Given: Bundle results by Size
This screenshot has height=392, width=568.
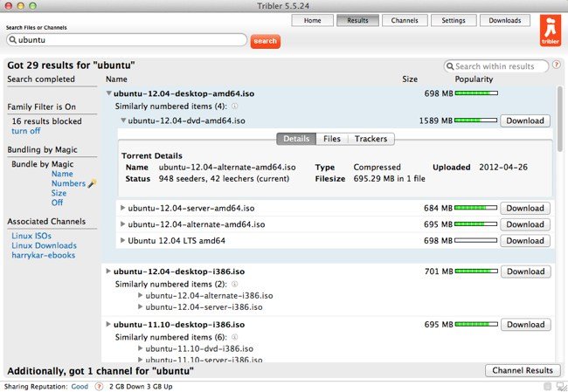Looking at the screenshot, I should (59, 194).
